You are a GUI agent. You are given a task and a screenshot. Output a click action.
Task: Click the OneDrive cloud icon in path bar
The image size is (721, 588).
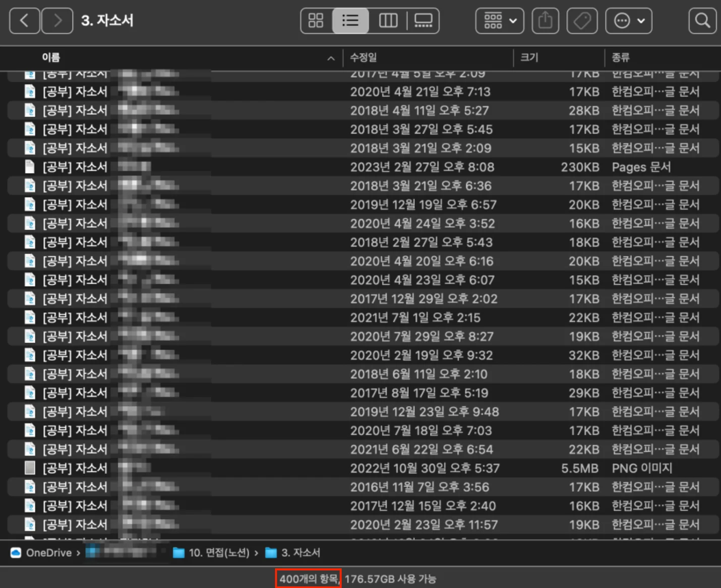point(16,553)
